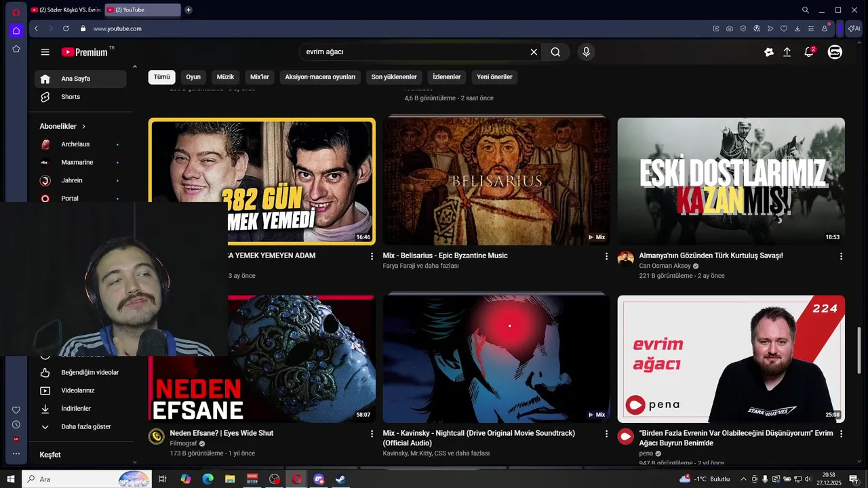Open the Eski Dostlarımız Kazanmış thumbnail
This screenshot has width=868, height=488.
click(x=731, y=181)
